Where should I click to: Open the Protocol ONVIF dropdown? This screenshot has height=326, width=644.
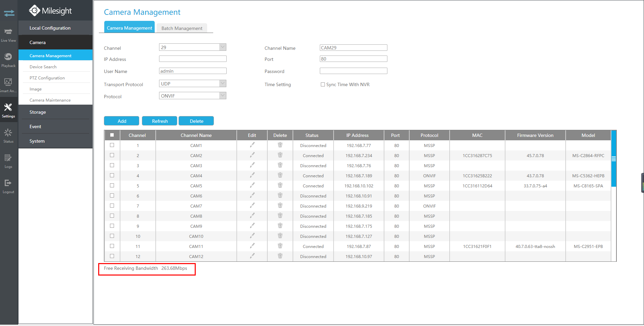pyautogui.click(x=193, y=96)
